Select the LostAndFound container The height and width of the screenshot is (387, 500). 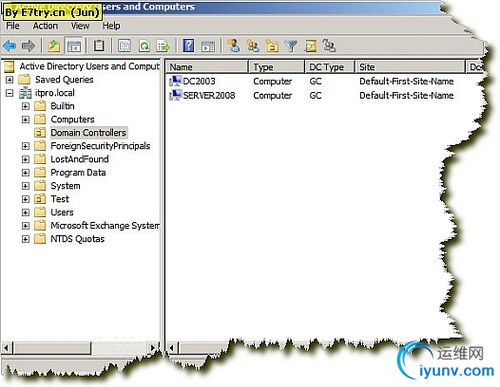pyautogui.click(x=79, y=159)
